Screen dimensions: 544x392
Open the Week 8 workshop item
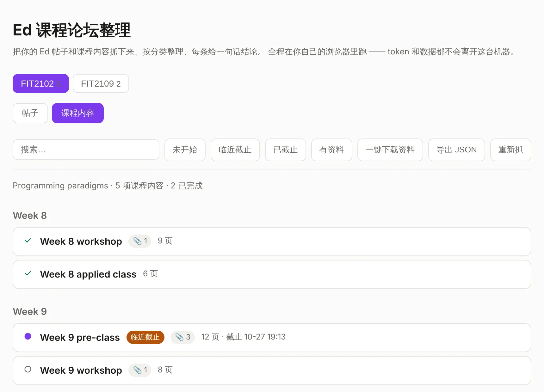coord(272,242)
